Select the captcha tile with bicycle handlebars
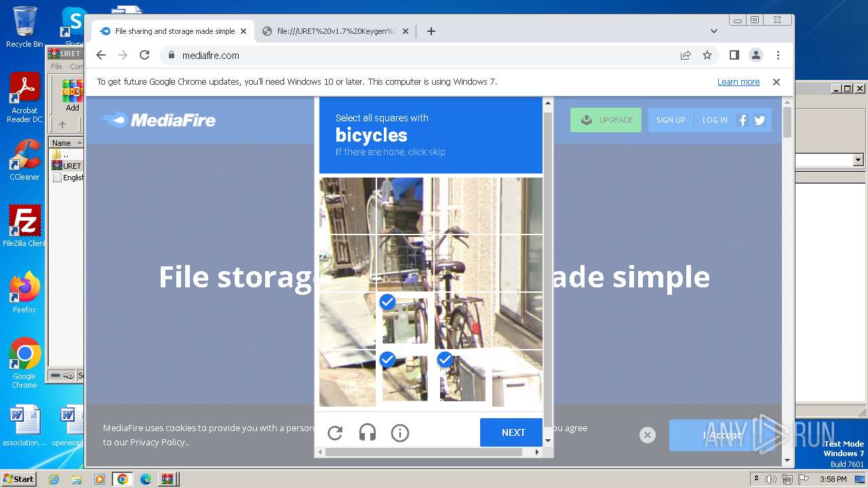 462,263
